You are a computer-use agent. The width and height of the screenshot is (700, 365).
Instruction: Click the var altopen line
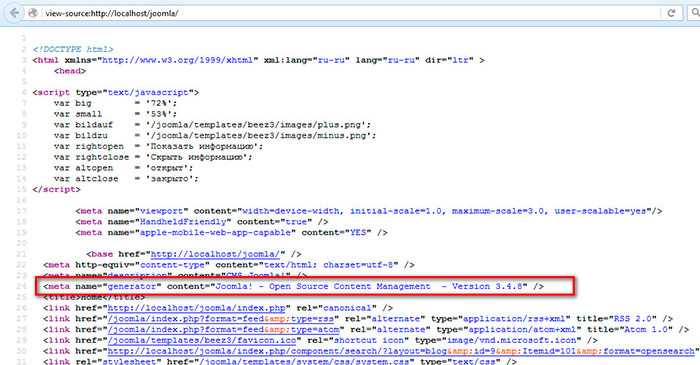[x=123, y=168]
